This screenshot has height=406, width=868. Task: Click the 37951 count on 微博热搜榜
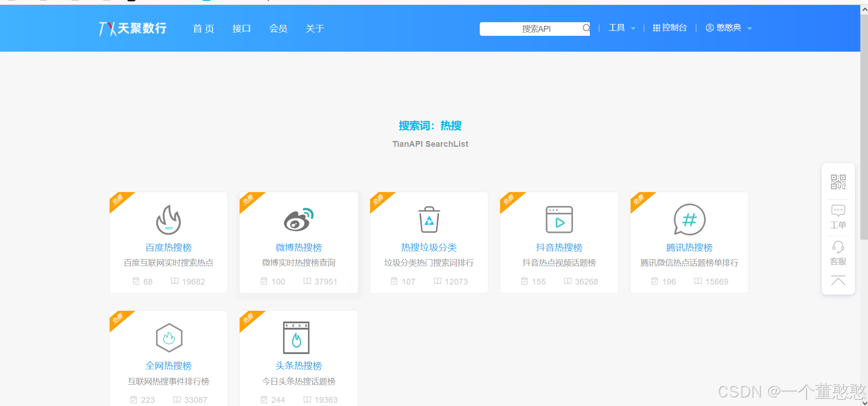point(326,282)
